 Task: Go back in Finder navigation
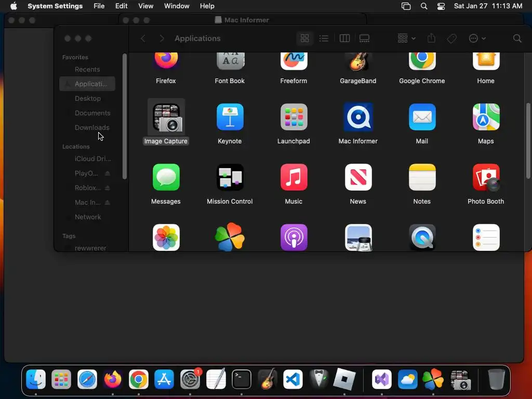click(143, 38)
